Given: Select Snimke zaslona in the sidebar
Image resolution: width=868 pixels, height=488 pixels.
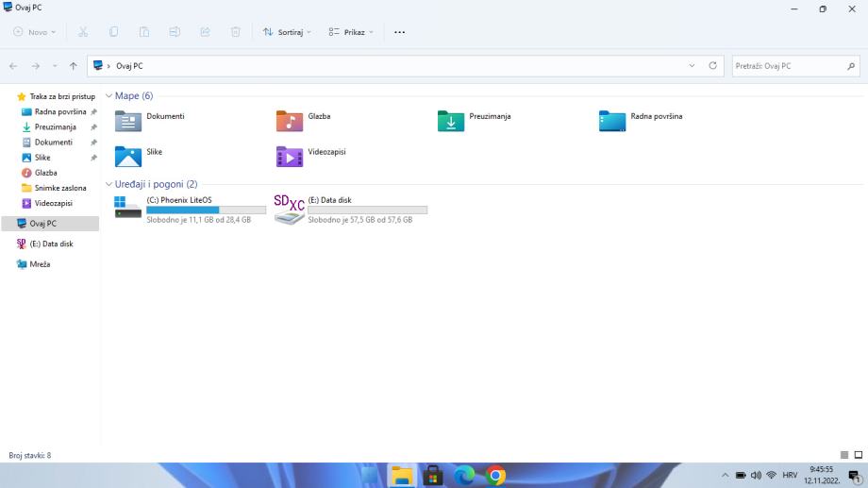Looking at the screenshot, I should (x=59, y=188).
